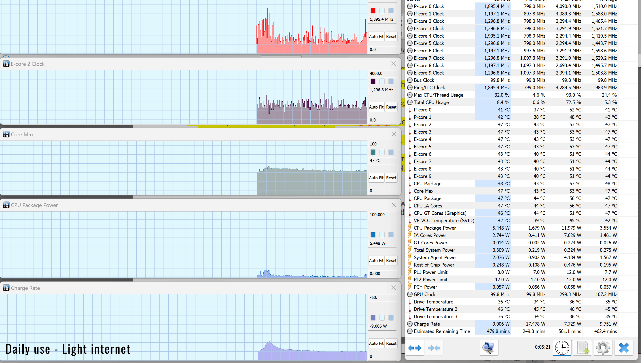
Task: Click the HWiNFO icon in E-core 2 Clock titlebar
Action: (6, 64)
